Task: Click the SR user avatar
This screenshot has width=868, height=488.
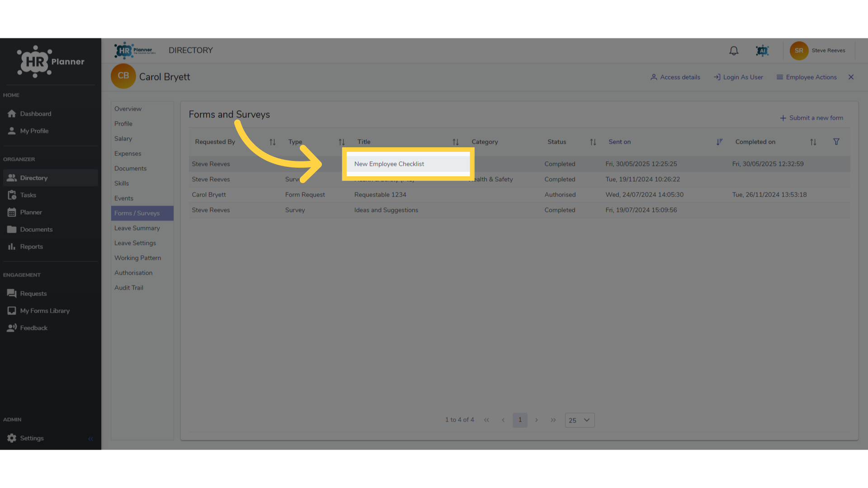Action: 799,51
